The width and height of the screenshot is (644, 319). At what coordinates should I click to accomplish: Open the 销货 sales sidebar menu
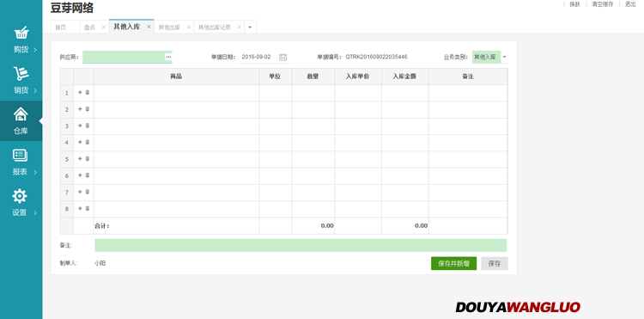coord(21,81)
